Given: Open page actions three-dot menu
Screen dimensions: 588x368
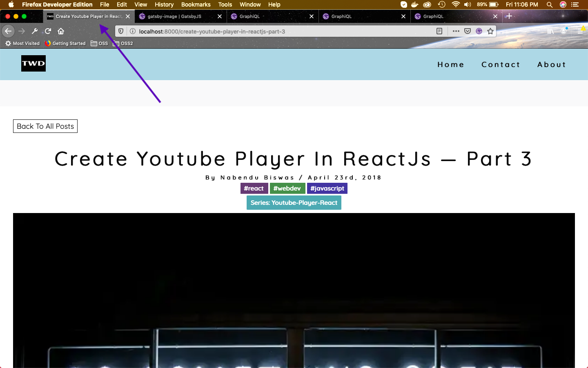Looking at the screenshot, I should (456, 31).
